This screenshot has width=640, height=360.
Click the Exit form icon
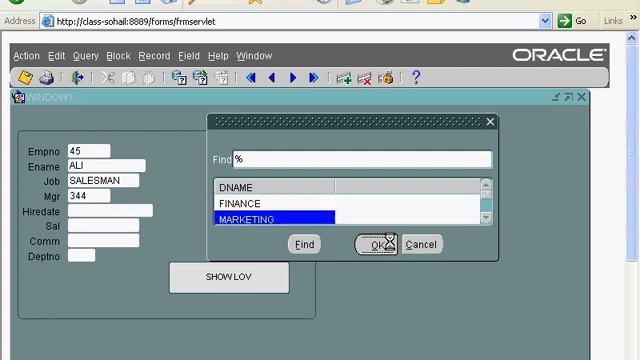[x=77, y=78]
